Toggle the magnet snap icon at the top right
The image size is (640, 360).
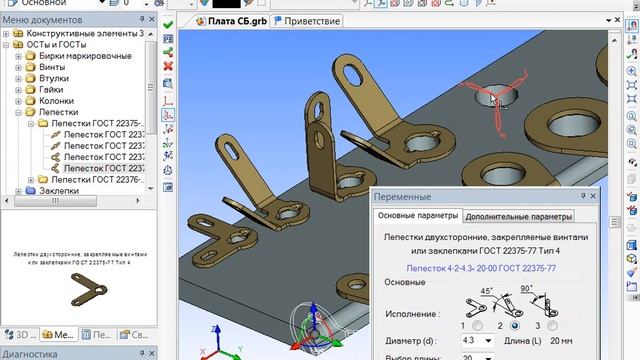tap(632, 25)
